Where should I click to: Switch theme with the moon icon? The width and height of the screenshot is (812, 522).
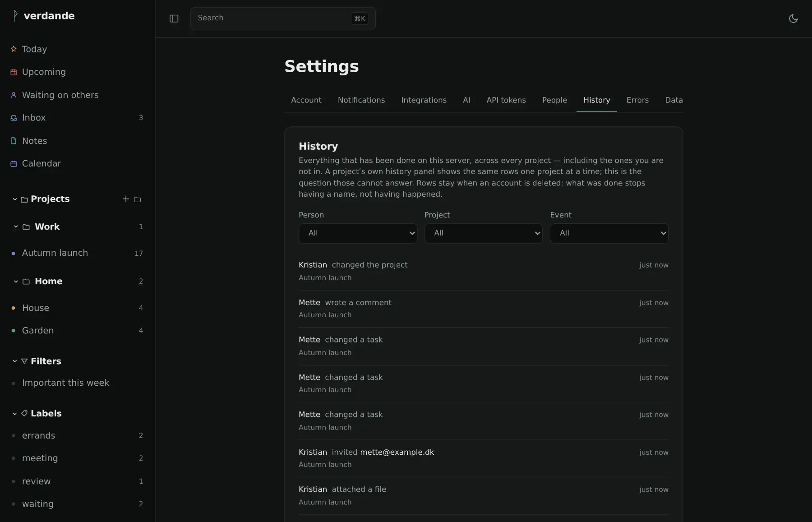793,18
